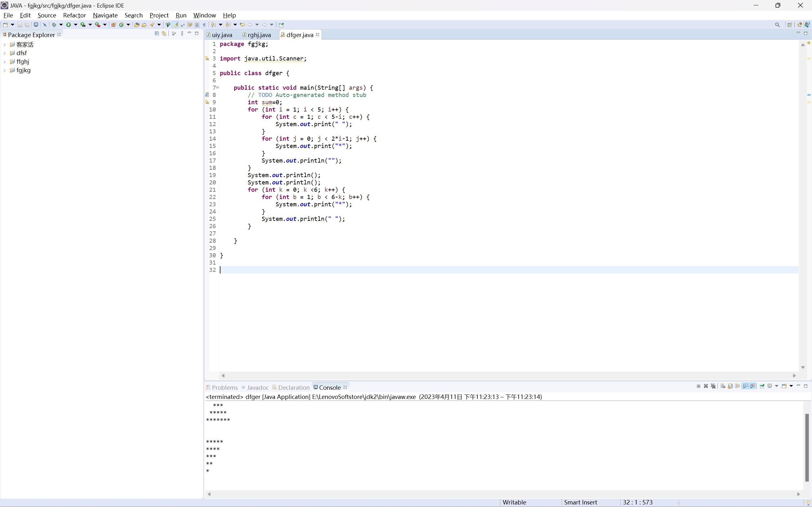Click line 9 warning marker in gutter
Screen dimensions: 812x507
click(x=207, y=102)
